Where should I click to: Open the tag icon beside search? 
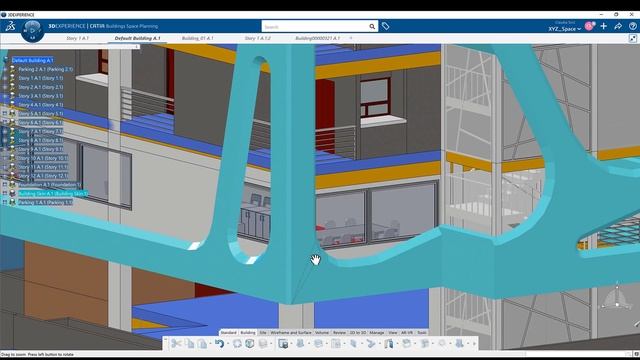[x=385, y=26]
